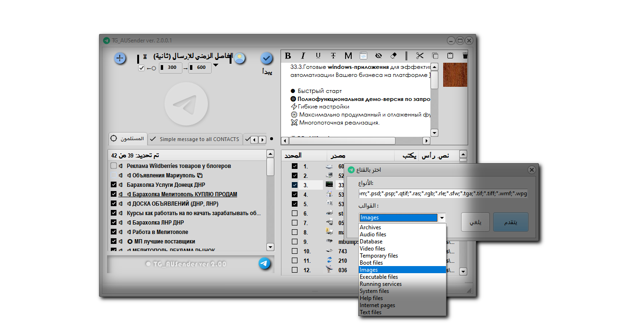Uncheck the Барахолка Услуги Донецк ДНР checkbox
The width and height of the screenshot is (644, 334).
[114, 185]
